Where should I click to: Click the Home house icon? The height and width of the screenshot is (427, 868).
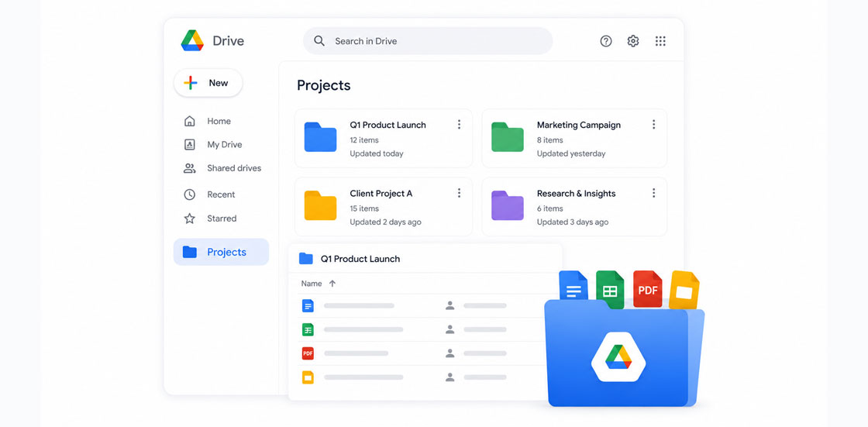tap(189, 122)
